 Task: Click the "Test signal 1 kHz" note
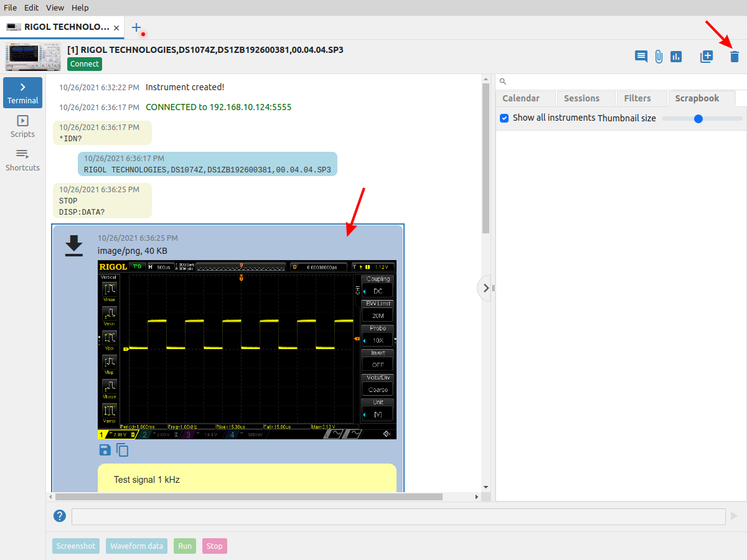click(x=247, y=478)
